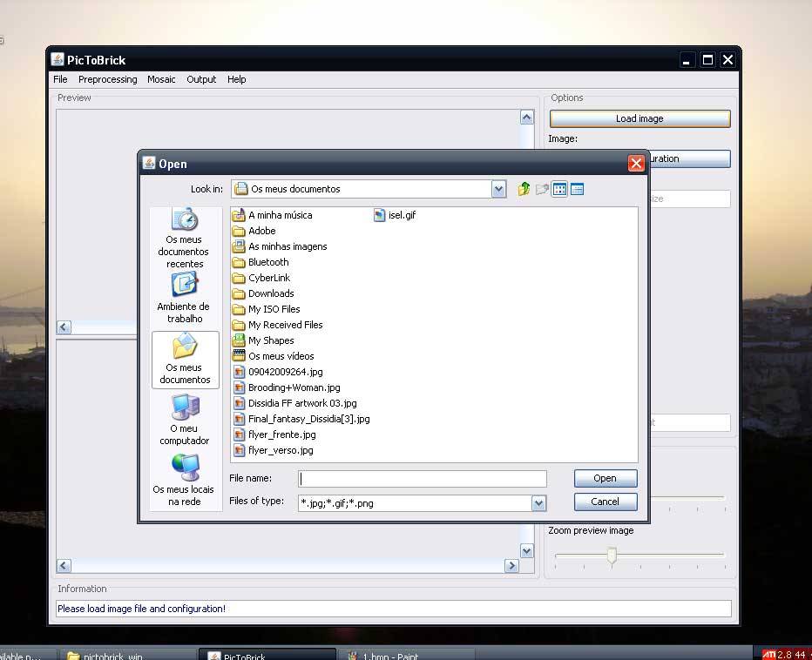This screenshot has height=660, width=812.
Task: Open the Mosaic menu
Action: pos(161,79)
